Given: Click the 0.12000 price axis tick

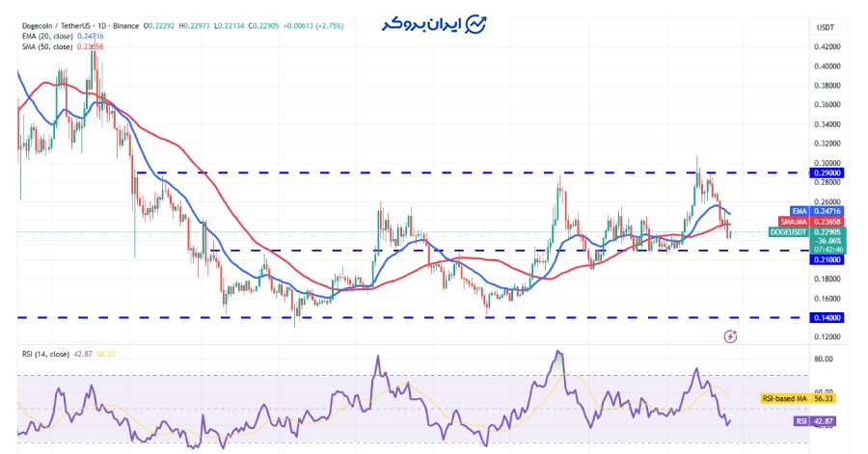Looking at the screenshot, I should click(828, 337).
